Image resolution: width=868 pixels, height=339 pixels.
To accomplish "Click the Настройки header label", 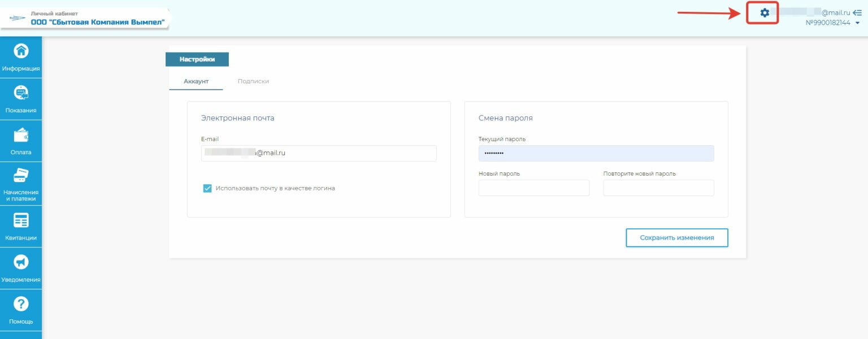I will [197, 59].
